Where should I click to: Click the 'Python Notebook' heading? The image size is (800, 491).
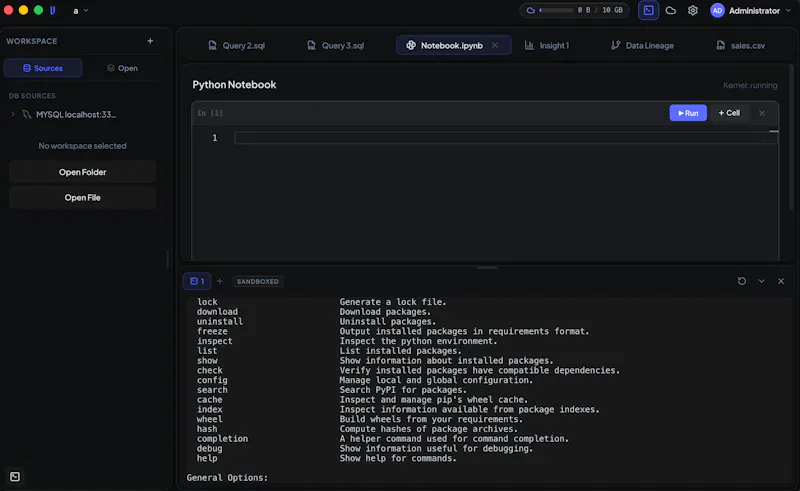click(234, 85)
